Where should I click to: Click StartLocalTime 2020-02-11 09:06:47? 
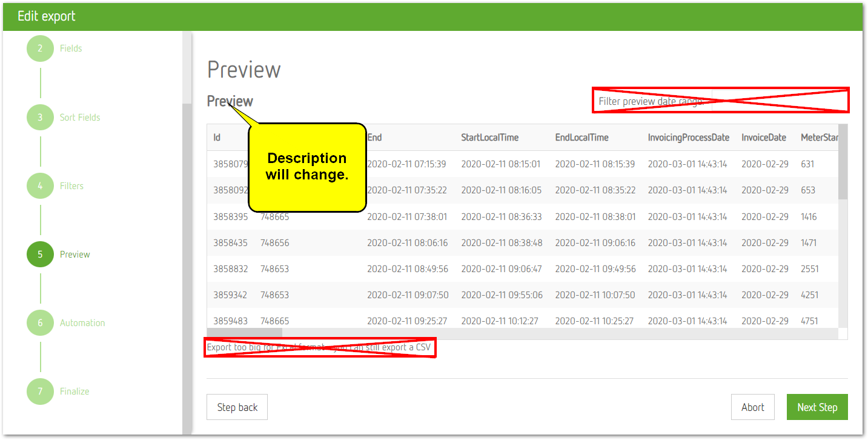click(x=502, y=268)
